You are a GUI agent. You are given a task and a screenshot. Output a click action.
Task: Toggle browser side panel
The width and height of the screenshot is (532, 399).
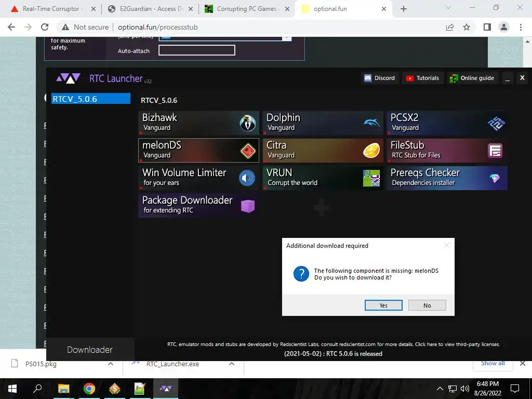pyautogui.click(x=487, y=27)
